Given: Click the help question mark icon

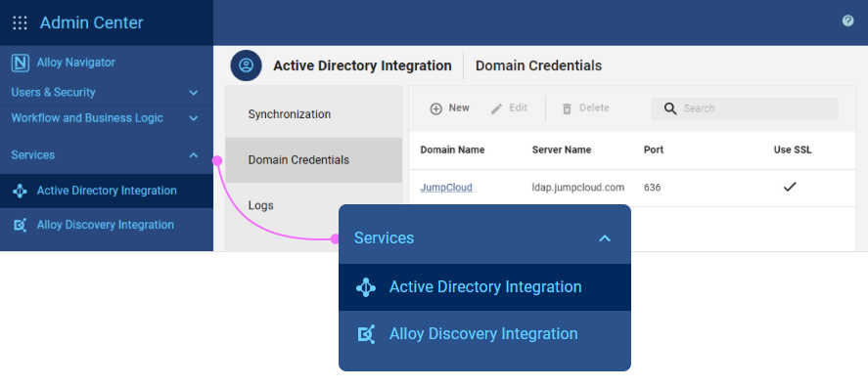Looking at the screenshot, I should tap(847, 21).
